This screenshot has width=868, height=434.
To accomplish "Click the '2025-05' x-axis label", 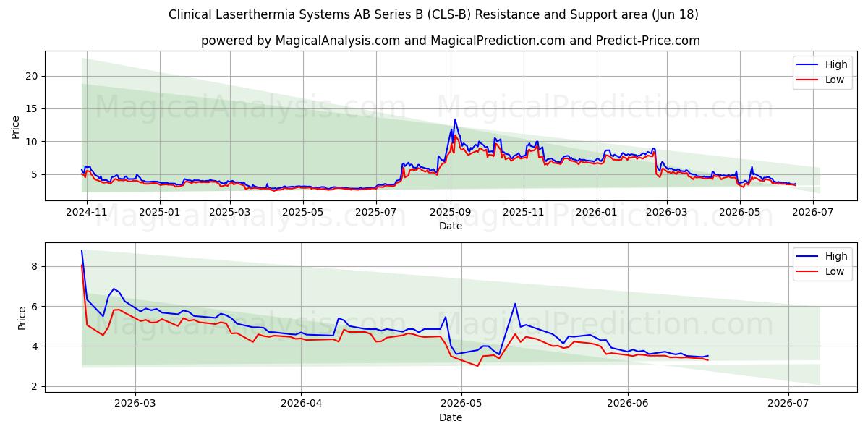I will [x=302, y=213].
